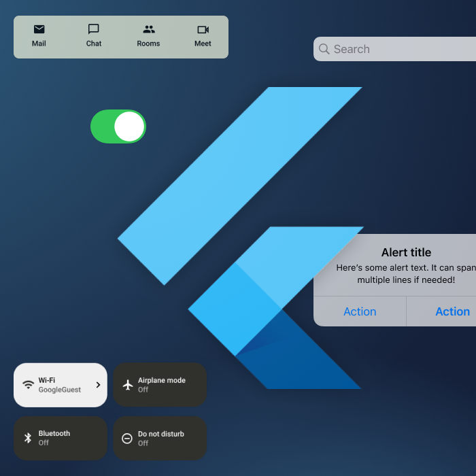Screen dimensions: 476x476
Task: Enable the Bluetooth tile
Action: pos(61,438)
